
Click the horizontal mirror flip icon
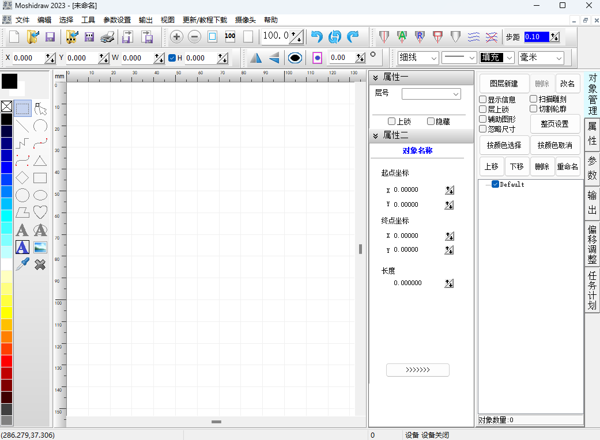click(256, 58)
